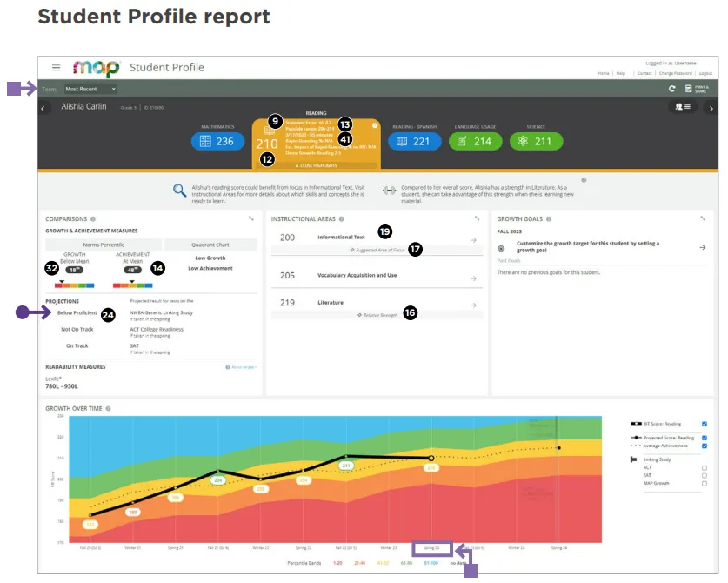Switch to the Quadrant Chart tab
728x583 pixels.
tap(210, 245)
